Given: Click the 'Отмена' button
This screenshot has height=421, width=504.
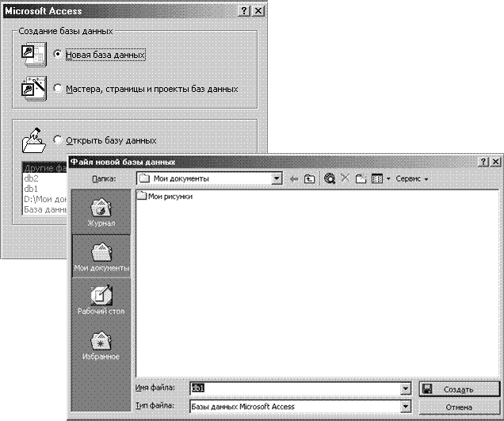Looking at the screenshot, I should (460, 408).
